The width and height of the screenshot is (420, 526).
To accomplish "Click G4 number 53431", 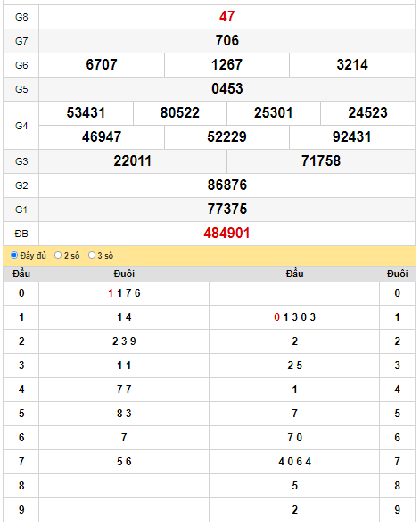I will tap(86, 112).
